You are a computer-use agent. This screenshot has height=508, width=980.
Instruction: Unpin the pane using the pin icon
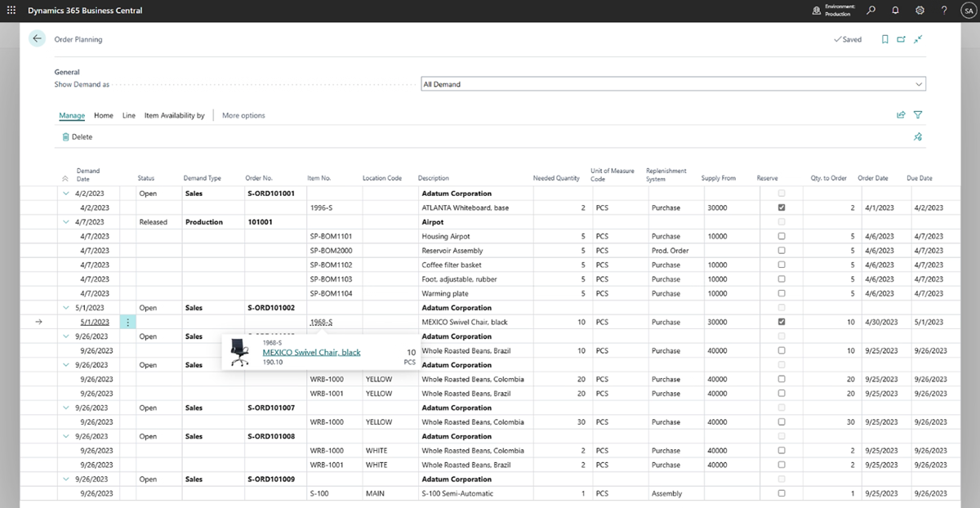918,136
